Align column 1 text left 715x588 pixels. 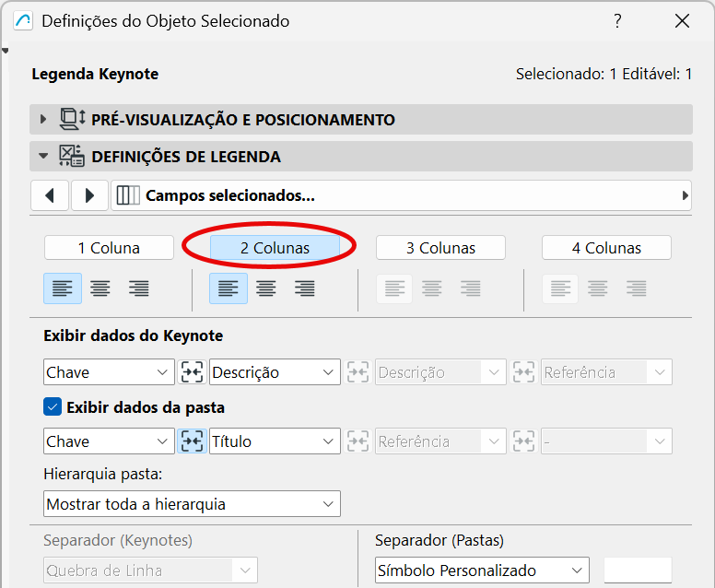(63, 288)
